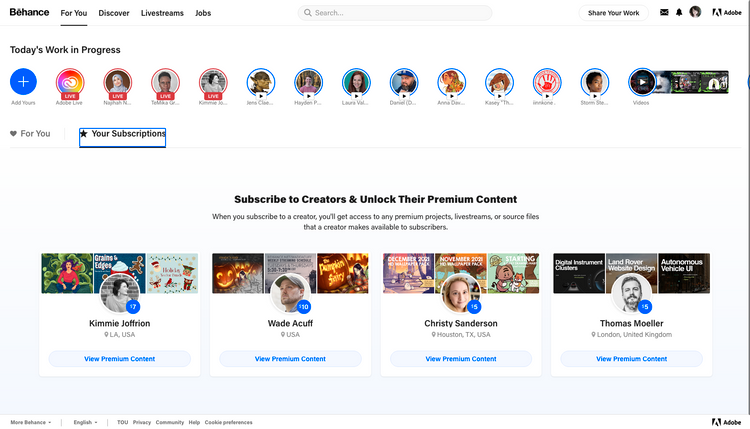This screenshot has width=750, height=429.
Task: Add your work in progress with plus
Action: (x=23, y=82)
